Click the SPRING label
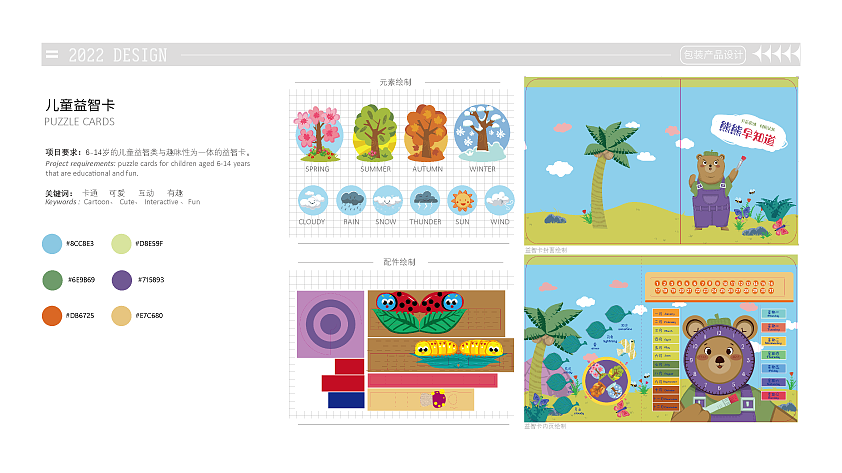The width and height of the screenshot is (842, 473). [317, 169]
